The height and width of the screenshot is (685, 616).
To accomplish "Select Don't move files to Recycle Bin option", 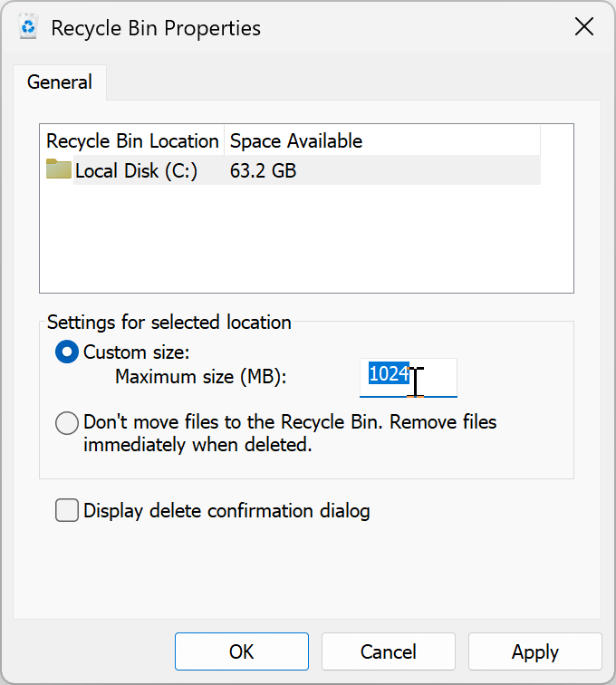I will 67,423.
